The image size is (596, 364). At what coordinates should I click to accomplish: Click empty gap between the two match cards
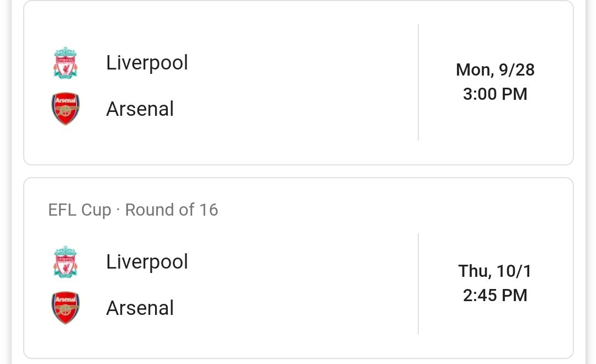click(x=299, y=172)
